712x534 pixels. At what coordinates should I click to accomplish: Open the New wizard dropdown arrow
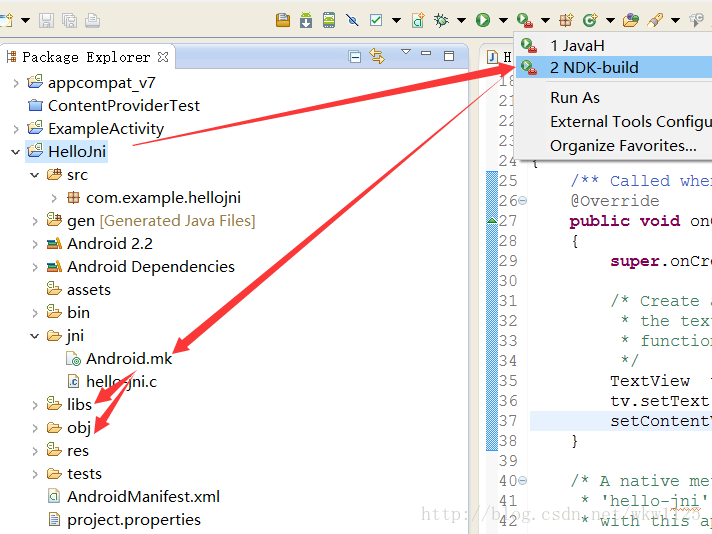25,20
